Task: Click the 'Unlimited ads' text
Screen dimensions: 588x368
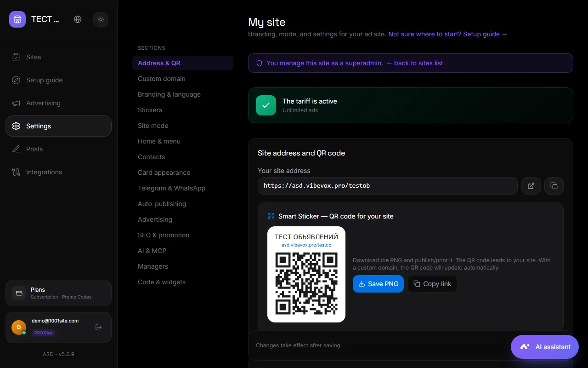Action: click(x=300, y=110)
